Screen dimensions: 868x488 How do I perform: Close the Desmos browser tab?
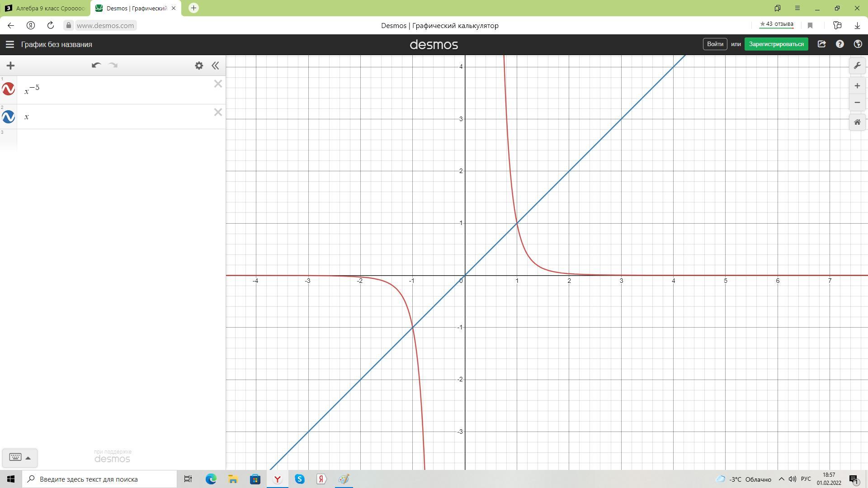pos(174,8)
